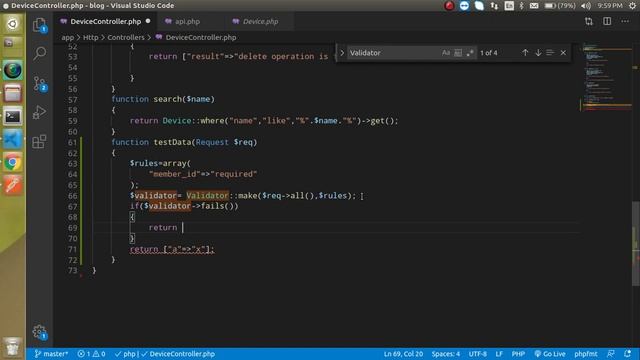Click the unsaved dot on DeviceController.php tab
Image resolution: width=640 pixels, height=360 pixels.
148,21
